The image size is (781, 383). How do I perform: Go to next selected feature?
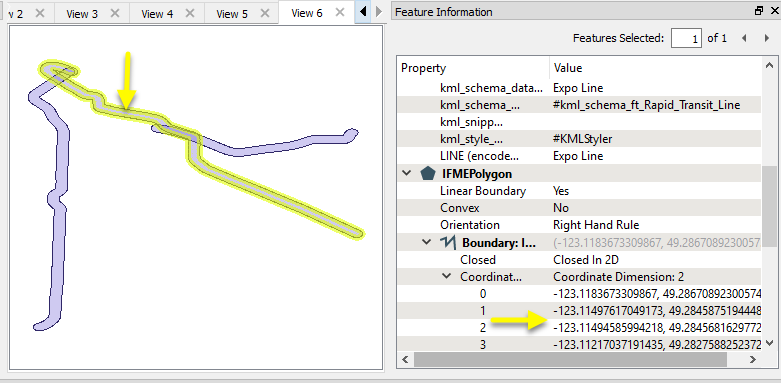[767, 38]
